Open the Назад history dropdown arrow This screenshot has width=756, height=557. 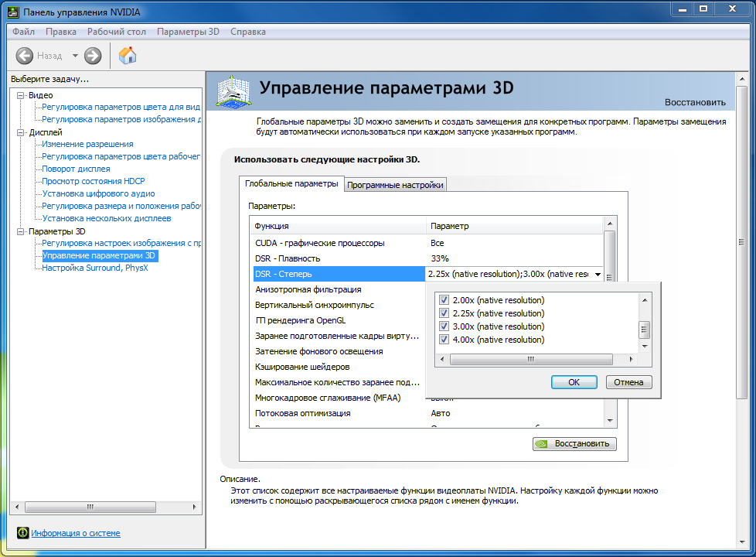pyautogui.click(x=75, y=56)
